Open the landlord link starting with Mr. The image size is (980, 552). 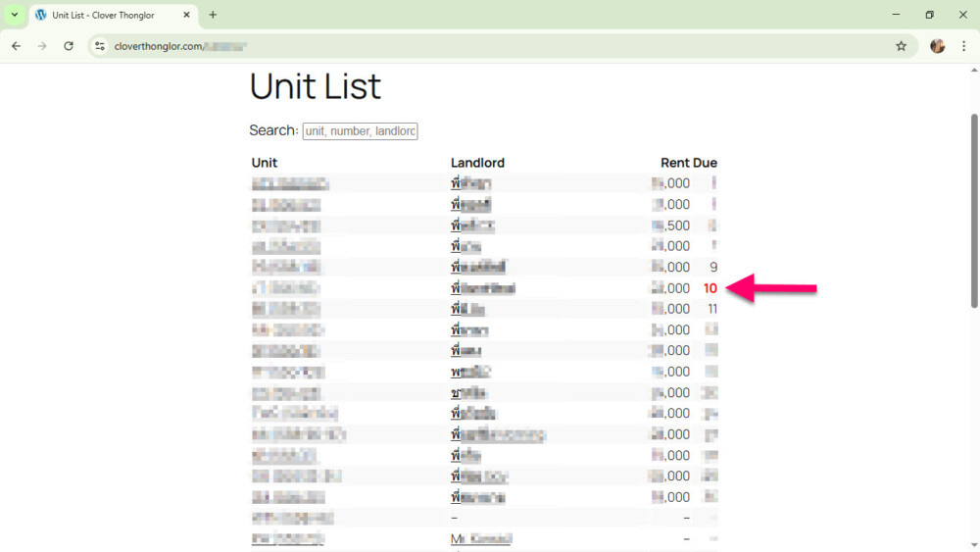(x=481, y=538)
